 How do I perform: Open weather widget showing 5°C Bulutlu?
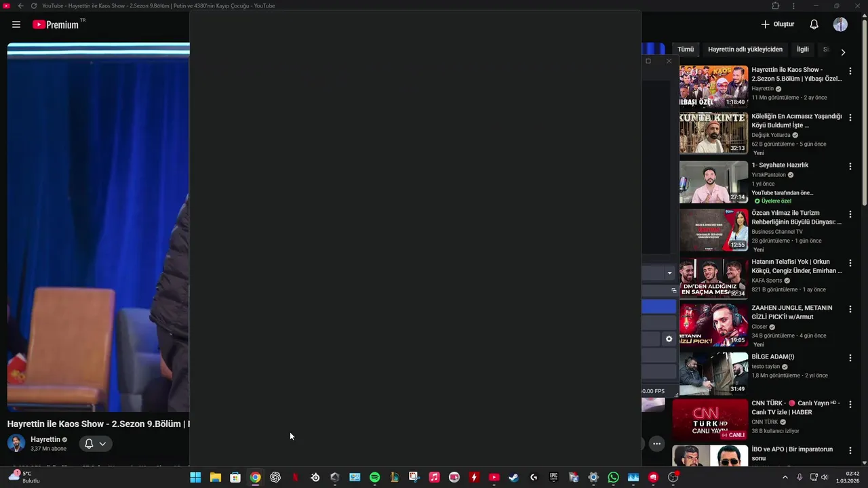point(23,477)
